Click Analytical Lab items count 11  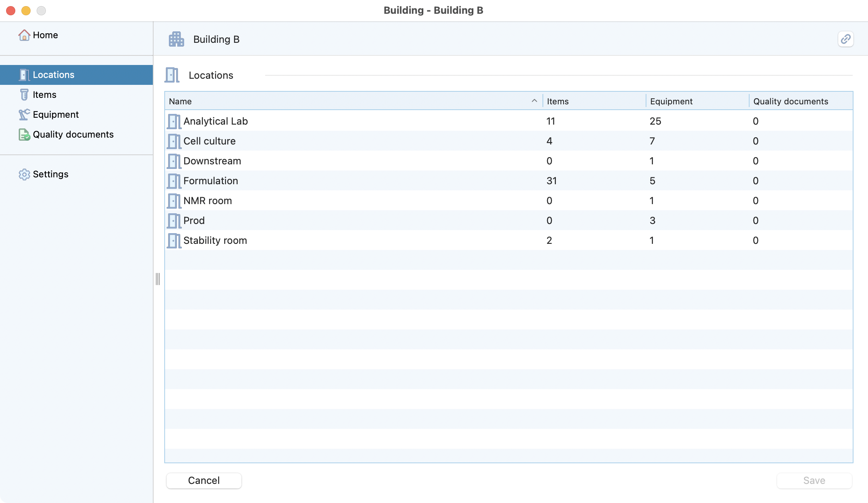point(551,121)
